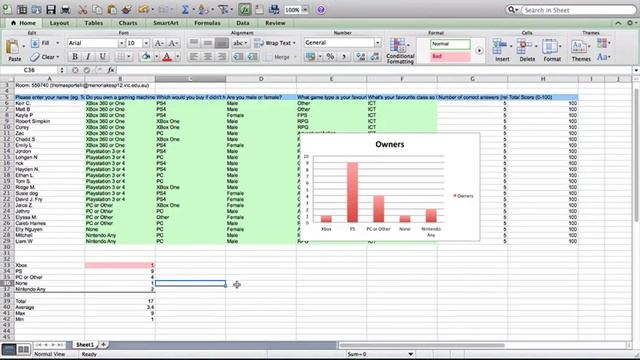Open the Formulas tab
640x360 pixels.
click(x=207, y=23)
